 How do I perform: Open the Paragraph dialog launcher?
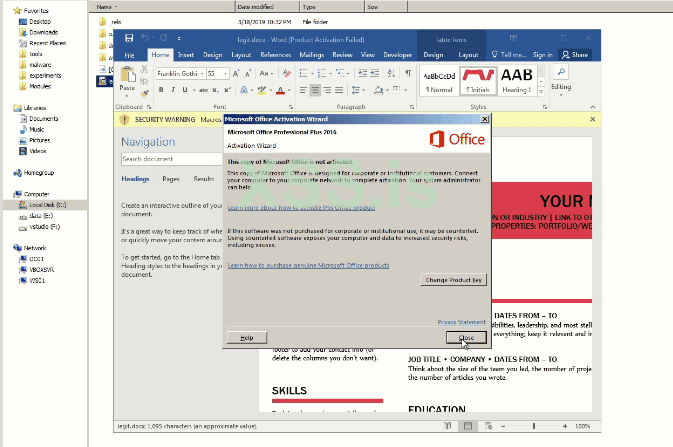pos(412,107)
